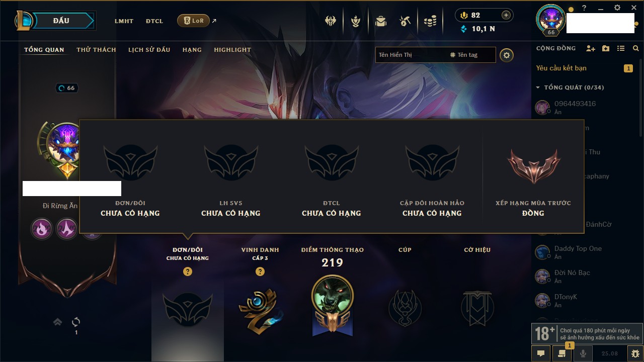The image size is (644, 362).
Task: Open the Đơn/Đôi rank question mark
Action: pyautogui.click(x=188, y=271)
